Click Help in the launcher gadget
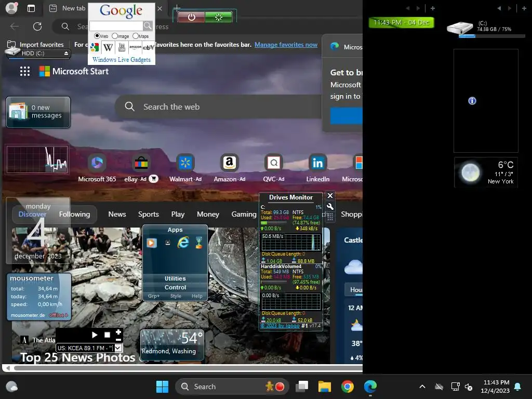This screenshot has width=532, height=399. tap(197, 296)
